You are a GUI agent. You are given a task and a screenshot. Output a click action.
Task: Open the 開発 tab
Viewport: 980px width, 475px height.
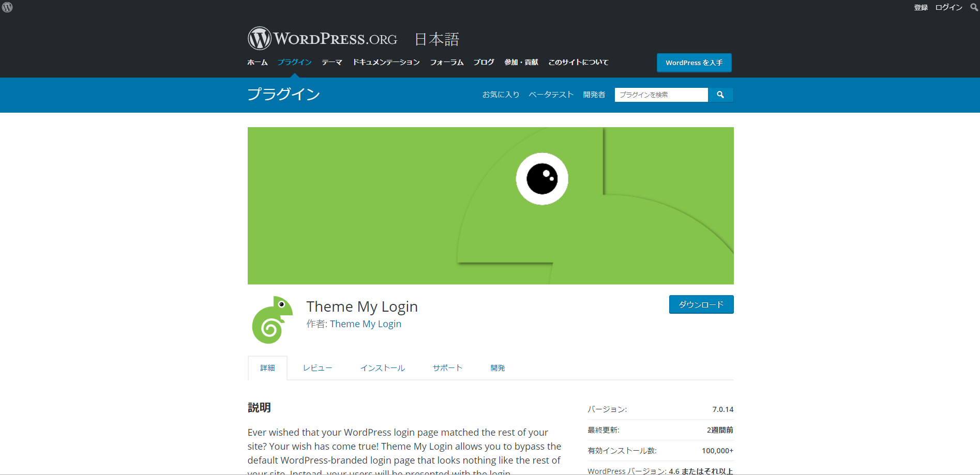point(497,367)
